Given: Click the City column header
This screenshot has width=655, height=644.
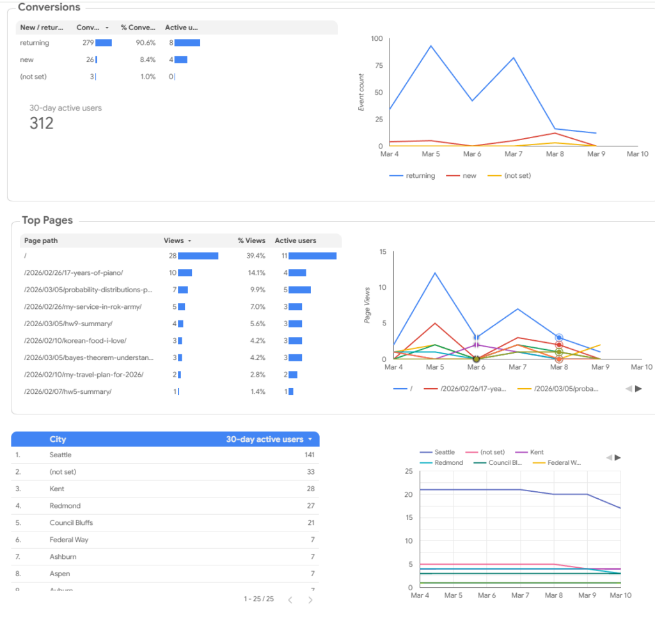Looking at the screenshot, I should tap(58, 439).
